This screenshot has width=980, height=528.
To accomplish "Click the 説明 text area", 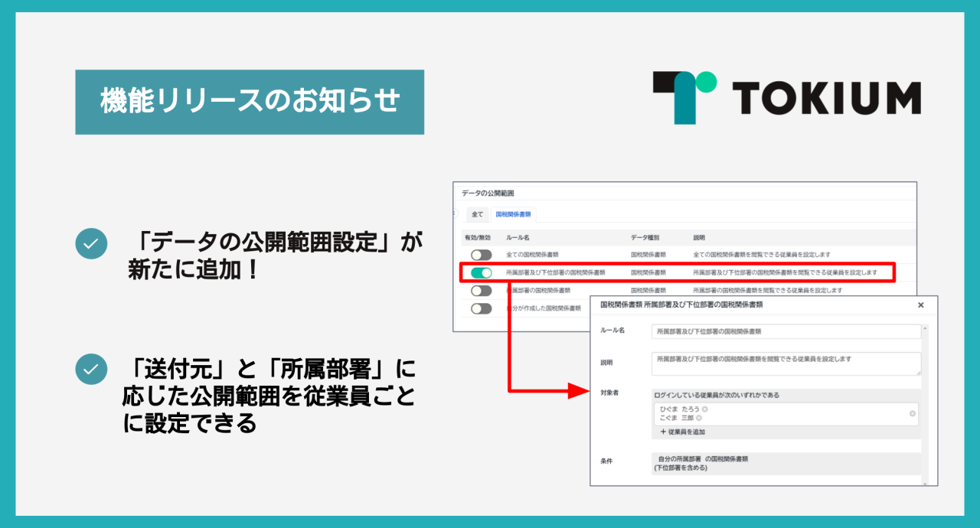I will (x=786, y=363).
